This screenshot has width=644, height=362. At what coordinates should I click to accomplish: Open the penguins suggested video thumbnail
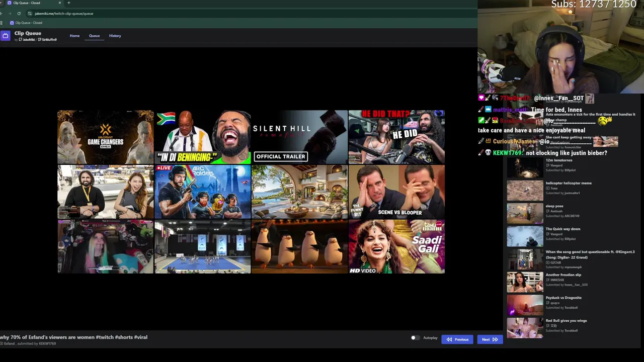[299, 246]
